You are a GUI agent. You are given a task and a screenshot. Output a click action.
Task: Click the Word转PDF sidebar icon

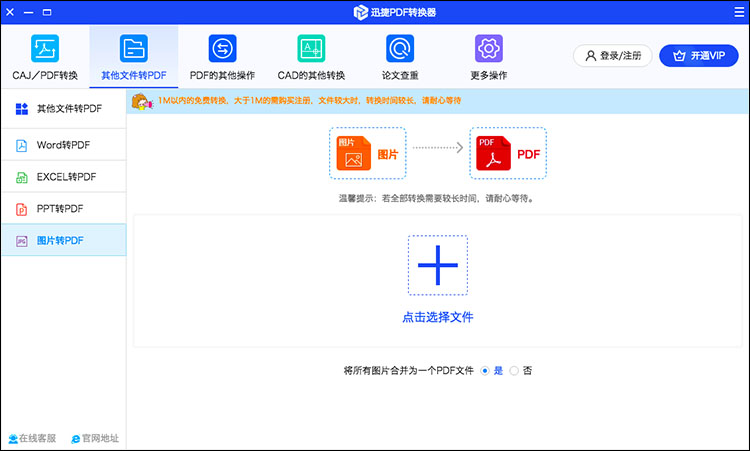[x=22, y=145]
